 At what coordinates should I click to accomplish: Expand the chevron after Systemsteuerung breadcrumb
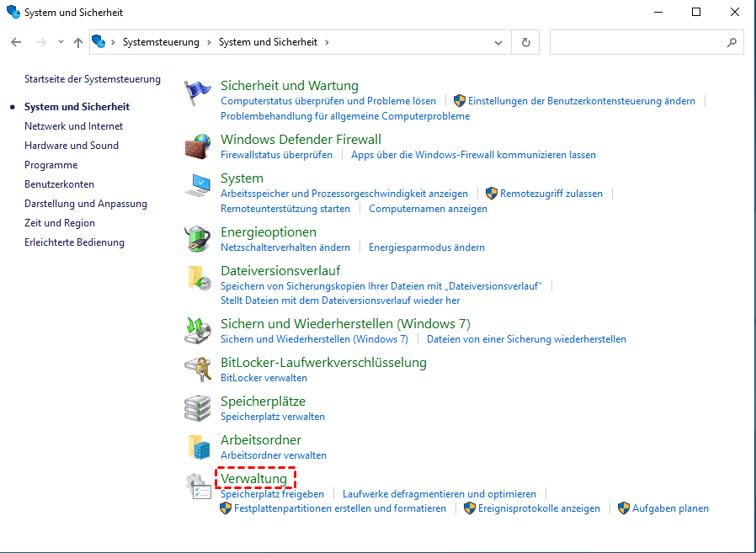click(x=209, y=42)
